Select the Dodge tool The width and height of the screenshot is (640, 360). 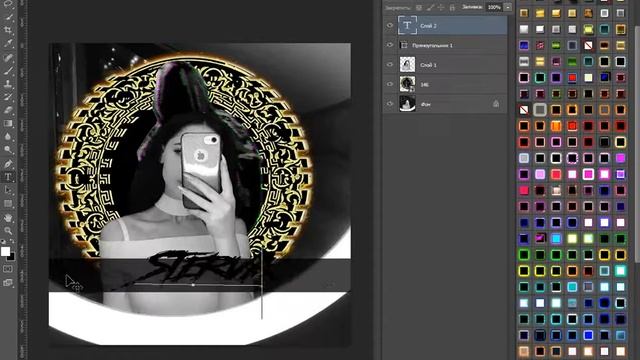pos(8,150)
